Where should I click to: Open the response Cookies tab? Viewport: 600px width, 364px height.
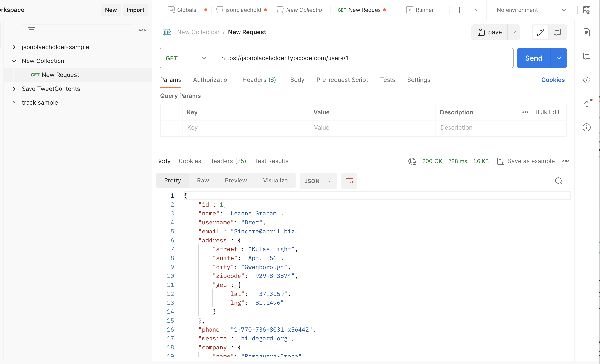coord(190,161)
